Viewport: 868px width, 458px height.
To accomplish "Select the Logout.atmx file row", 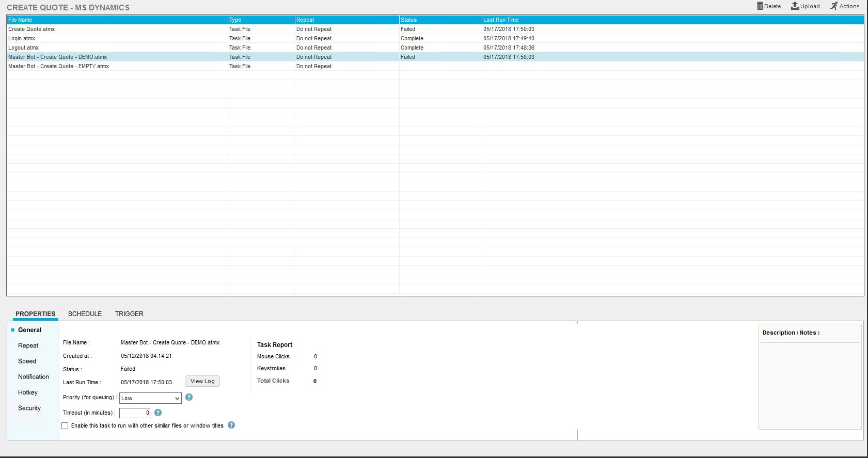I will (435, 48).
